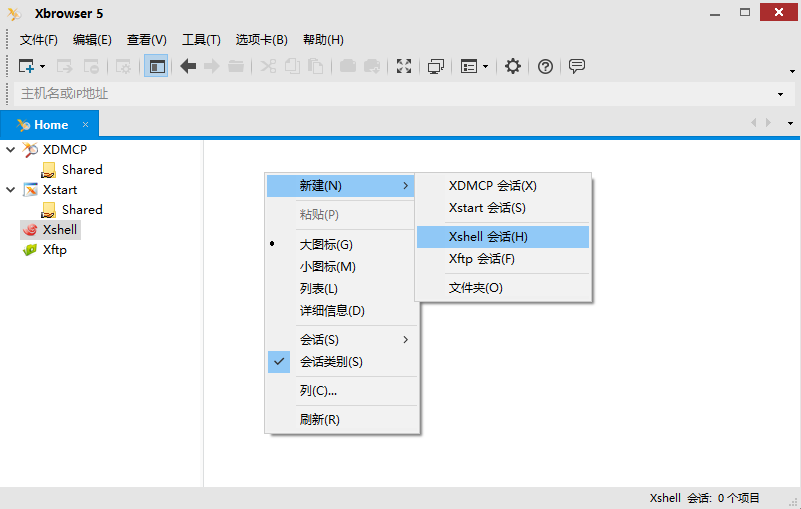Click the Help question mark icon

(545, 66)
